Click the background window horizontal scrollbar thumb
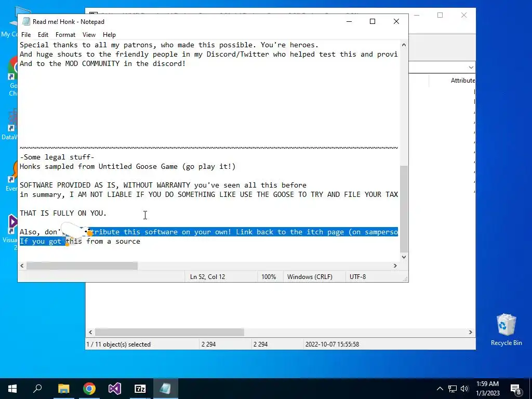 169,332
